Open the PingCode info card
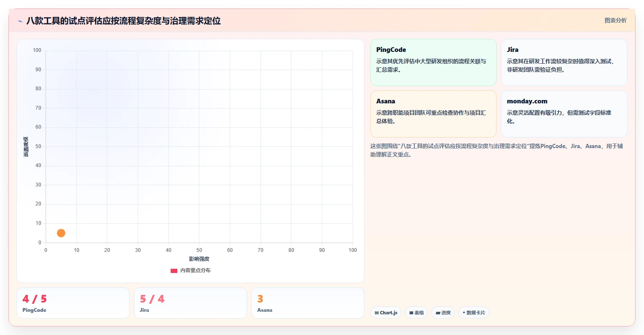The image size is (644, 335). pyautogui.click(x=433, y=62)
